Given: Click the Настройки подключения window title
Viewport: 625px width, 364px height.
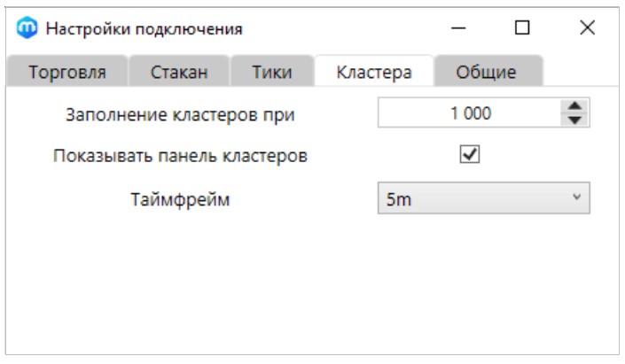Looking at the screenshot, I should (x=144, y=29).
